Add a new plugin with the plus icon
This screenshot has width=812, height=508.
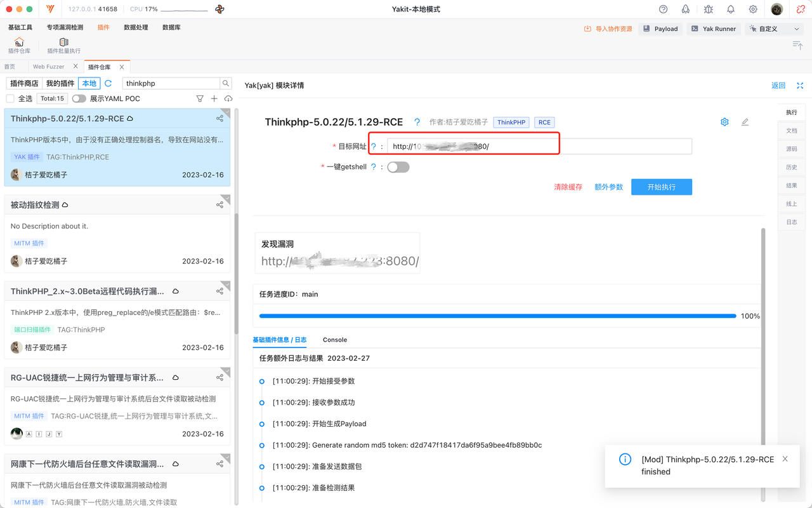pyautogui.click(x=214, y=98)
